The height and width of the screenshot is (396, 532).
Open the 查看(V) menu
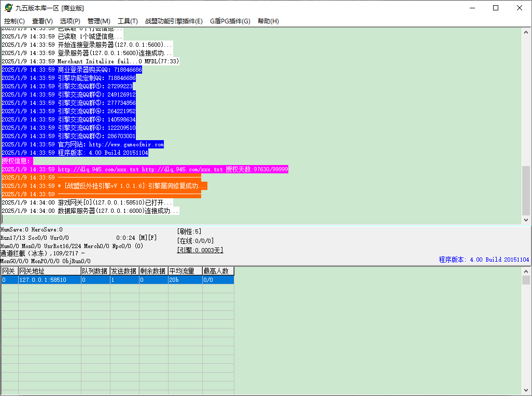coord(43,21)
